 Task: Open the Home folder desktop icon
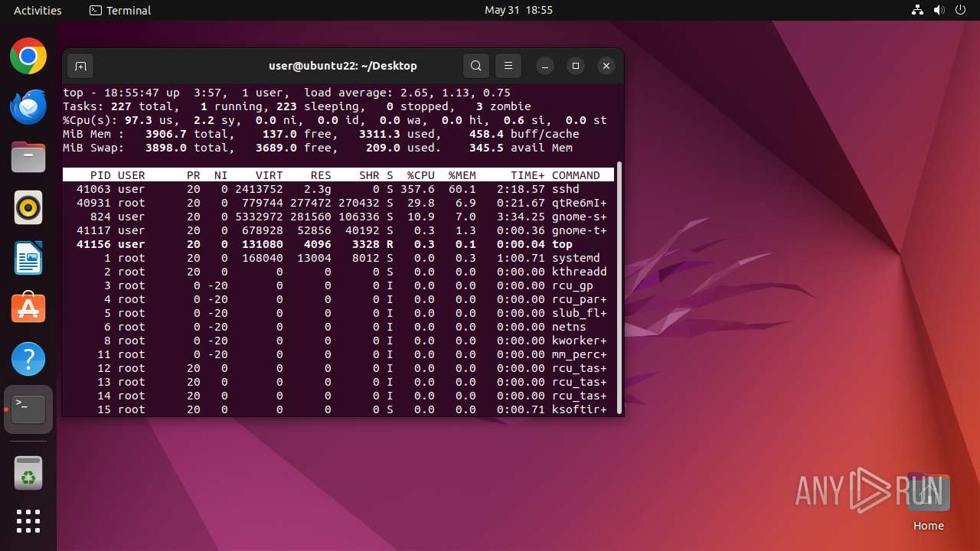click(929, 502)
